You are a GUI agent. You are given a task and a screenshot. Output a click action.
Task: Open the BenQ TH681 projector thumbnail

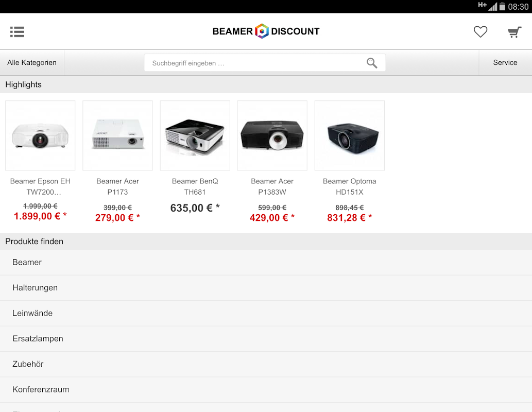[195, 135]
